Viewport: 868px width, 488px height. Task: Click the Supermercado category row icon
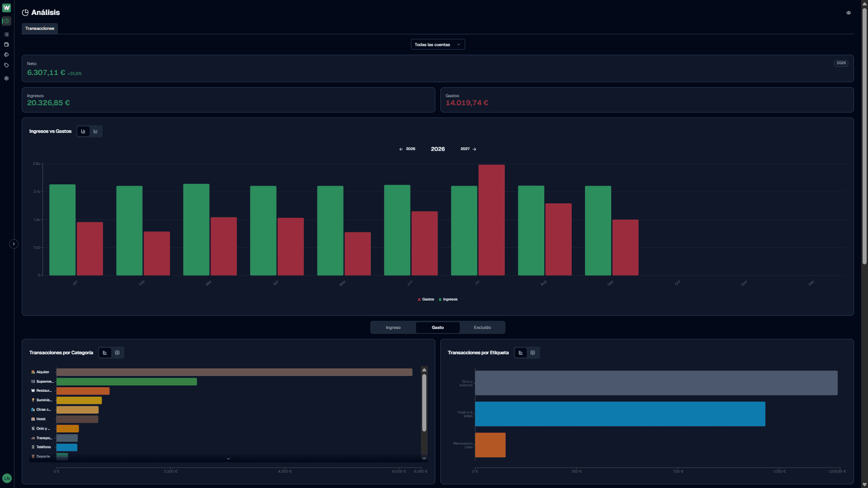point(33,381)
